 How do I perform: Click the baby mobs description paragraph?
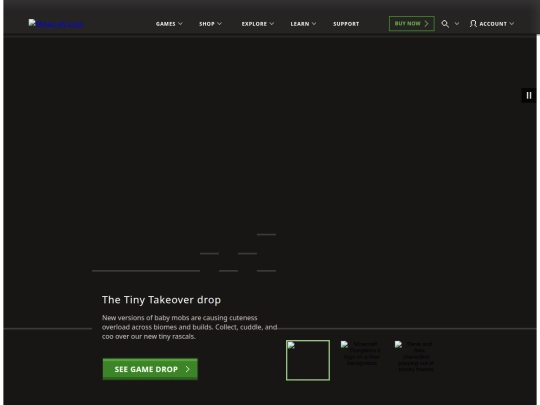pyautogui.click(x=189, y=327)
